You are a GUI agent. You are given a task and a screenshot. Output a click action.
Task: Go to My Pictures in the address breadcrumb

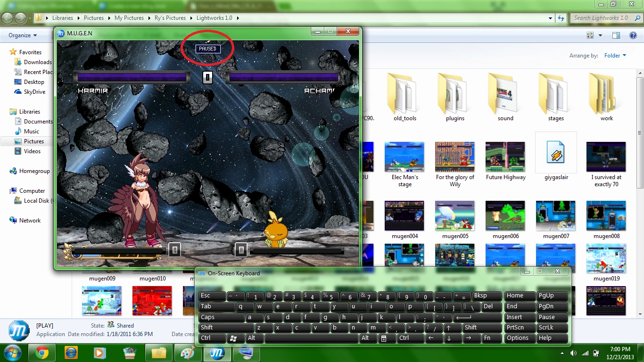(129, 18)
